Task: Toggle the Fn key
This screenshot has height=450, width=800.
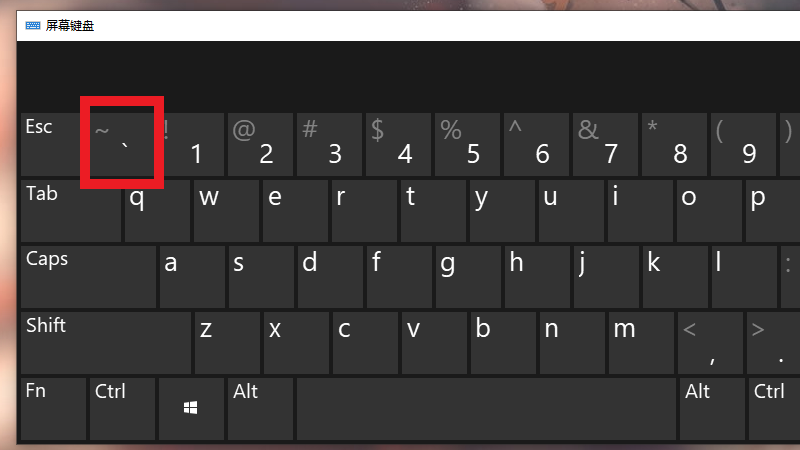Action: coord(54,409)
